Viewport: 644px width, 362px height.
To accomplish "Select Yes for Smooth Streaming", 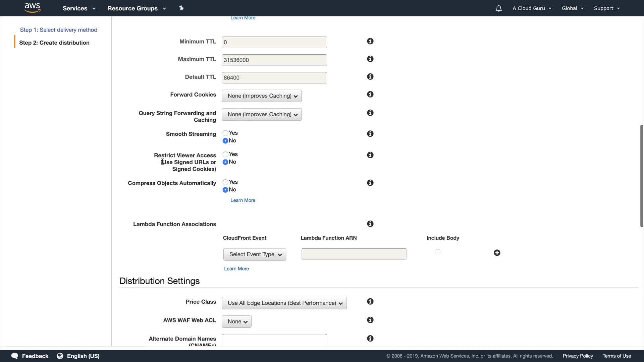I will click(225, 133).
